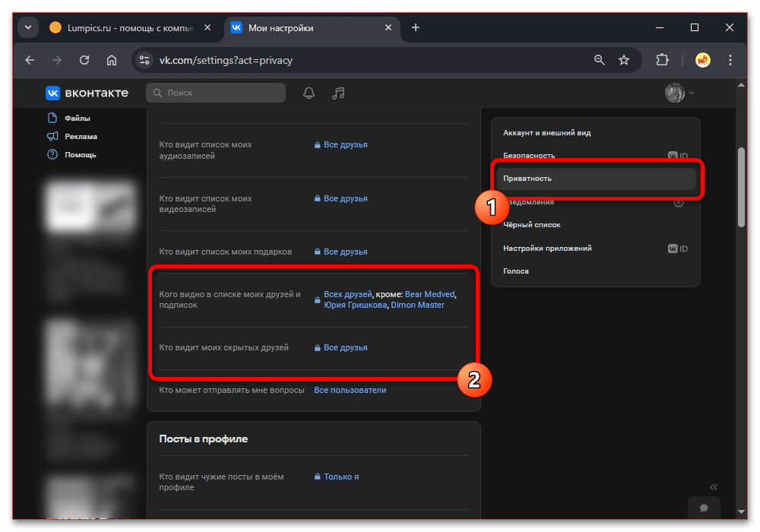The image size is (760, 532).
Task: Go back to previous page
Action: pos(30,60)
